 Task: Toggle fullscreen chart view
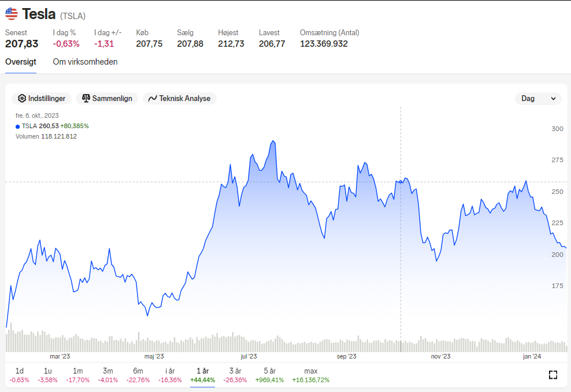pyautogui.click(x=553, y=375)
